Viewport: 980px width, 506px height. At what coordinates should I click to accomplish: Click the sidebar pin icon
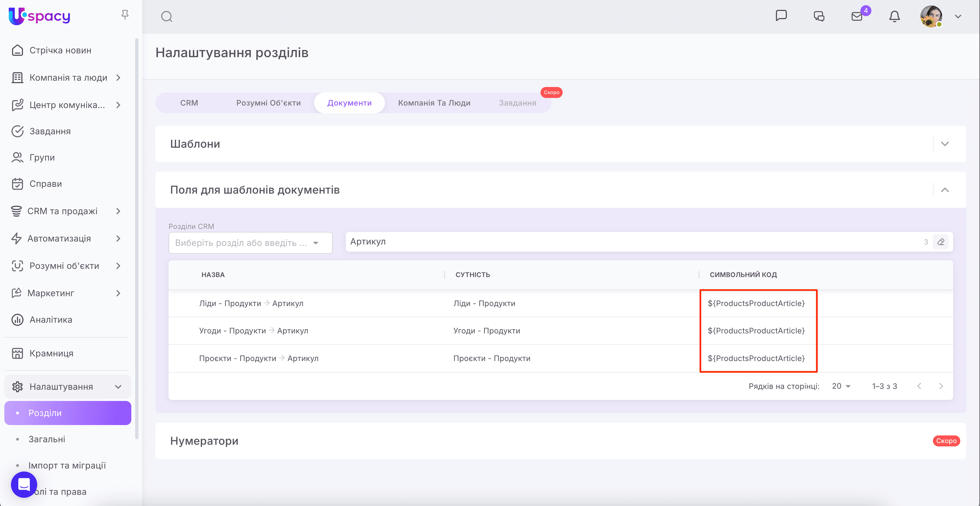125,15
